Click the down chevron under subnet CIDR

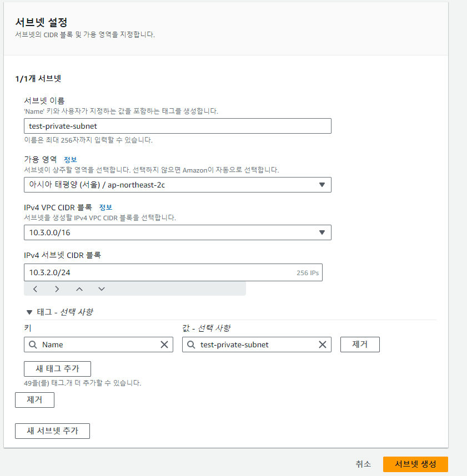[102, 289]
